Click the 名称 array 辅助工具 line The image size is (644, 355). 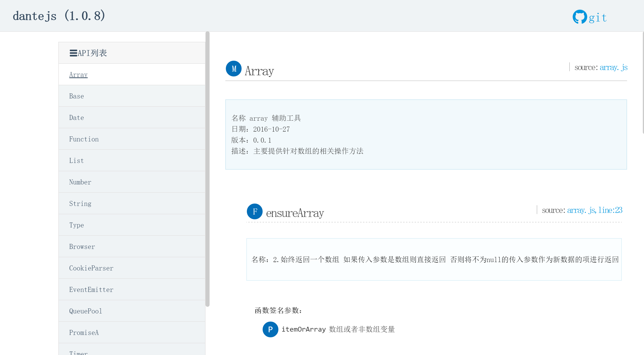(266, 118)
